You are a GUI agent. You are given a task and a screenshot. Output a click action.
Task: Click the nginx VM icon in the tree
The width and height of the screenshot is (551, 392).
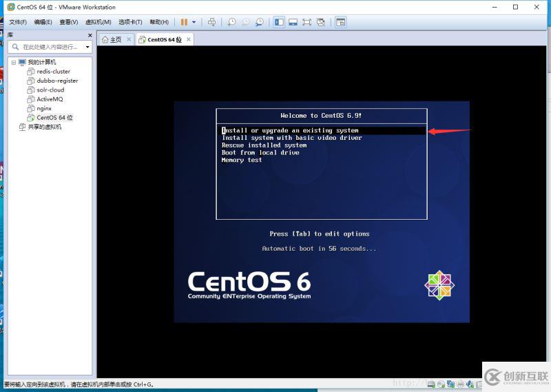tap(31, 108)
